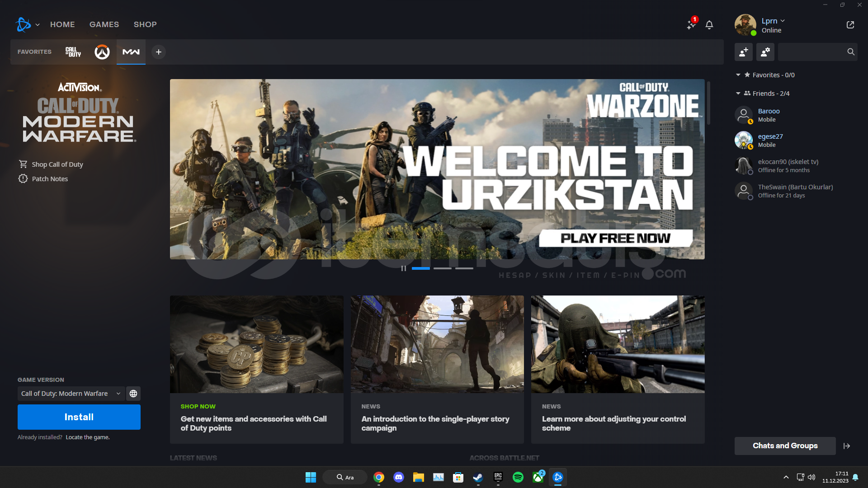This screenshot has width=868, height=488.
Task: Open Chats and Groups button
Action: click(785, 446)
